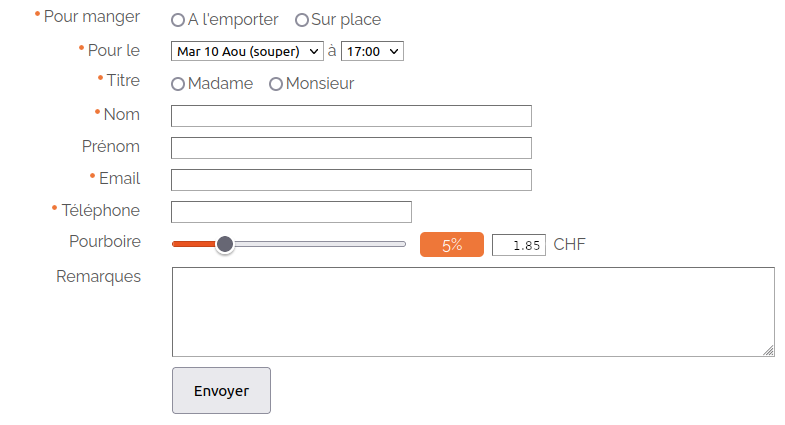Open the date dropdown 'Mar 10 Aou (souper)'

[247, 51]
